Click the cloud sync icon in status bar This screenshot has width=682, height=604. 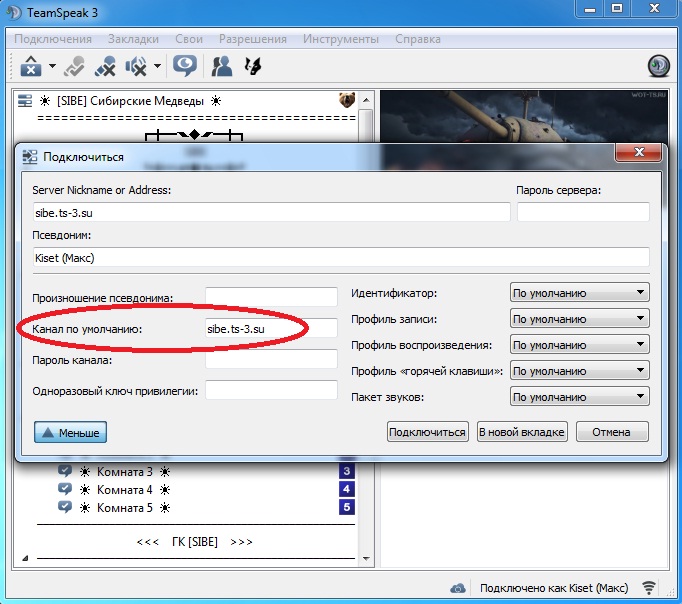coord(458,588)
